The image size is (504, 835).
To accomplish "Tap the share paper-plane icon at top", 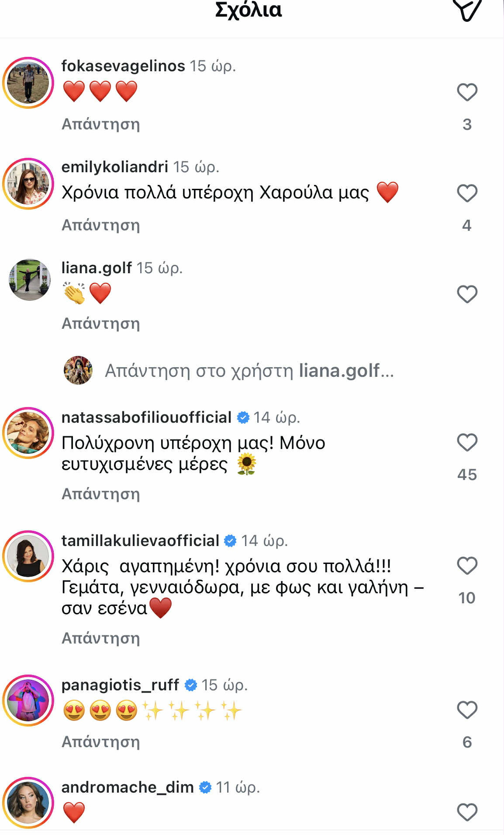I will coord(466,10).
